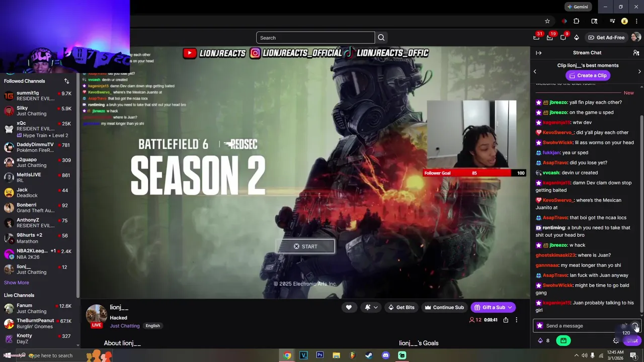Click the sound reactive extension icon
Image resolution: width=644 pixels, height=362 pixels.
pyautogui.click(x=564, y=21)
